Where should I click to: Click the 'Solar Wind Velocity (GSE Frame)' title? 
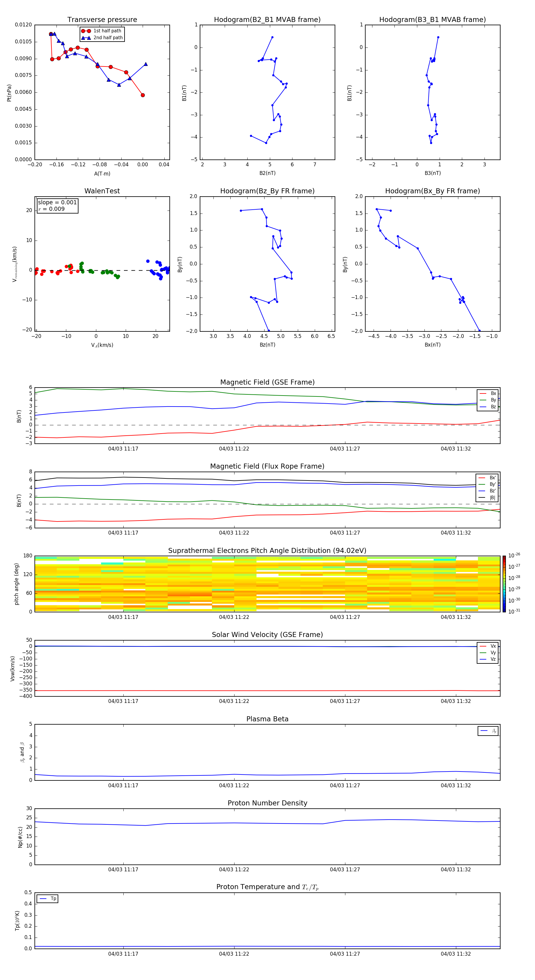click(x=267, y=635)
